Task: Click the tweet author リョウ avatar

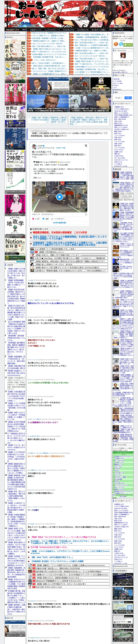Action: pyautogui.click(x=34, y=147)
